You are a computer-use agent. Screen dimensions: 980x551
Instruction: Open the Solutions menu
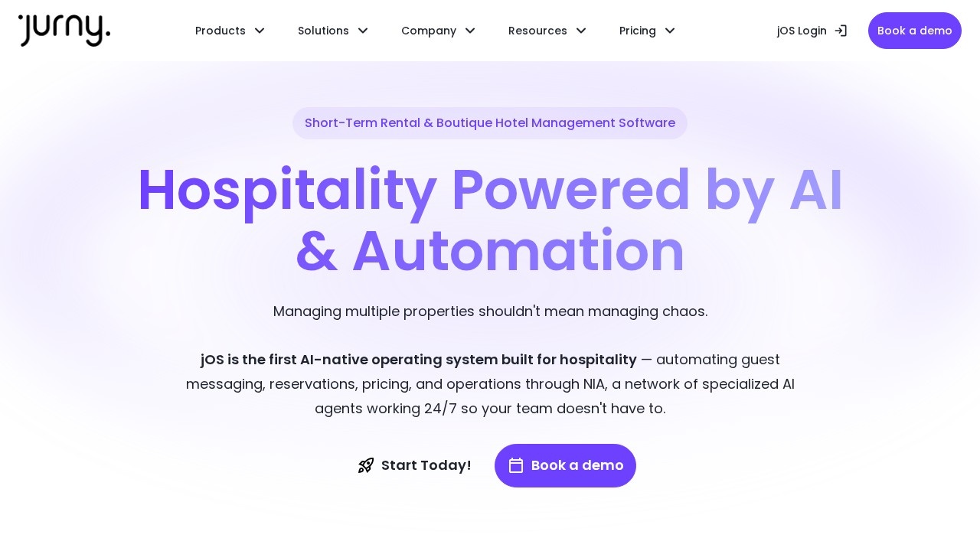tap(333, 31)
